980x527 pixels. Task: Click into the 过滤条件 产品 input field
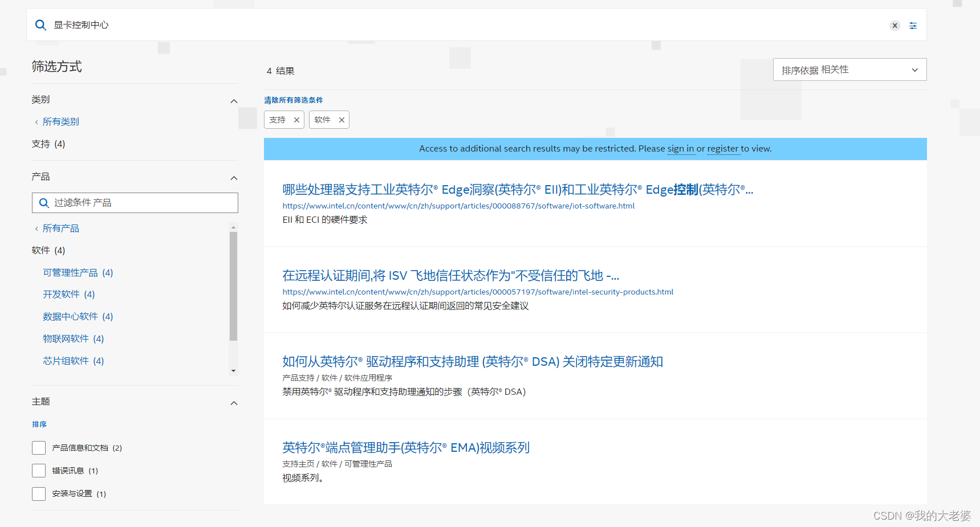point(135,203)
